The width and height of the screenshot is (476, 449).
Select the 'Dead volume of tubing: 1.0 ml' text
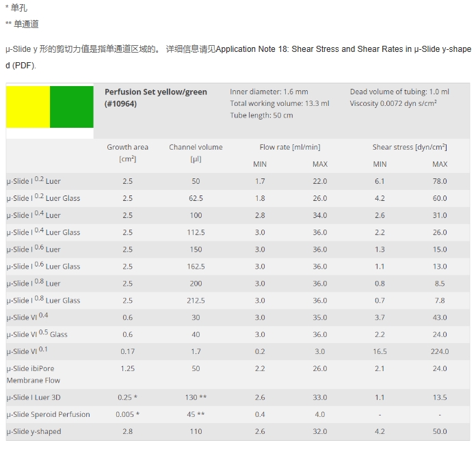tap(399, 92)
